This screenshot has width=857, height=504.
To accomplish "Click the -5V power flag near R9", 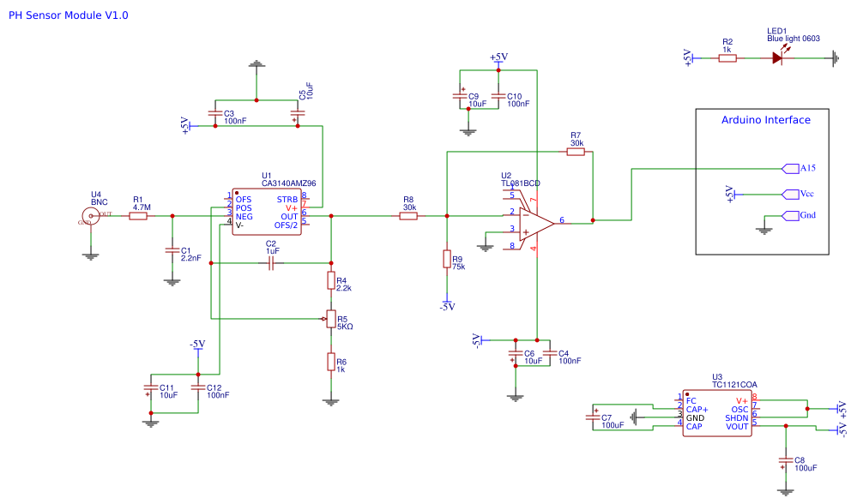I will [x=447, y=303].
